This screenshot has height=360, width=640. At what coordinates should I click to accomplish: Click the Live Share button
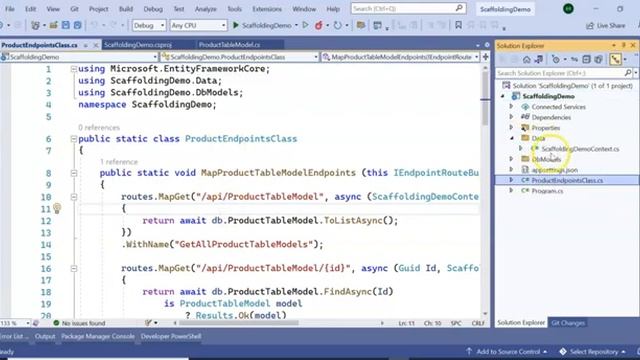(x=606, y=25)
